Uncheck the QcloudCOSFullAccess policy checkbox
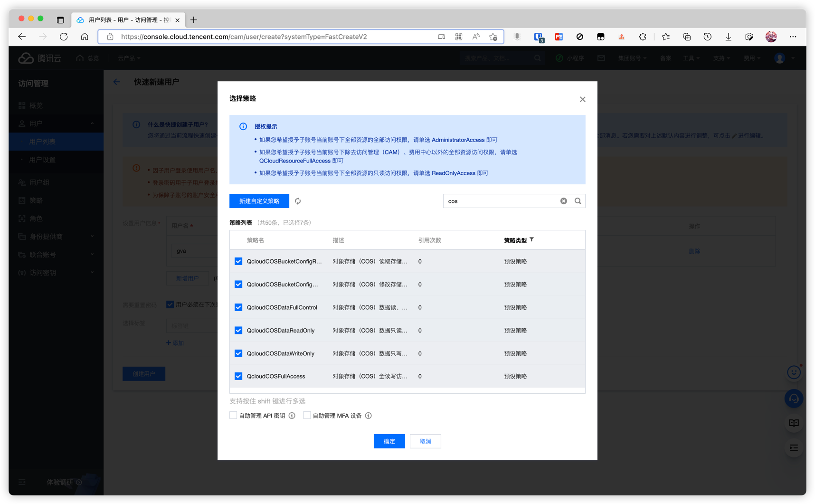 238,376
